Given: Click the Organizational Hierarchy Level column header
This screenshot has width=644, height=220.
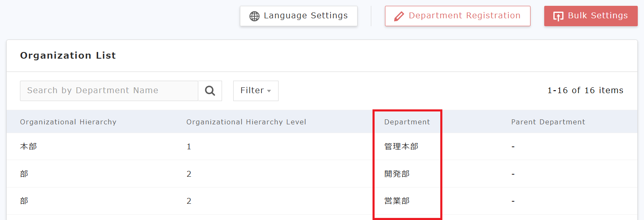Looking at the screenshot, I should pos(246,122).
